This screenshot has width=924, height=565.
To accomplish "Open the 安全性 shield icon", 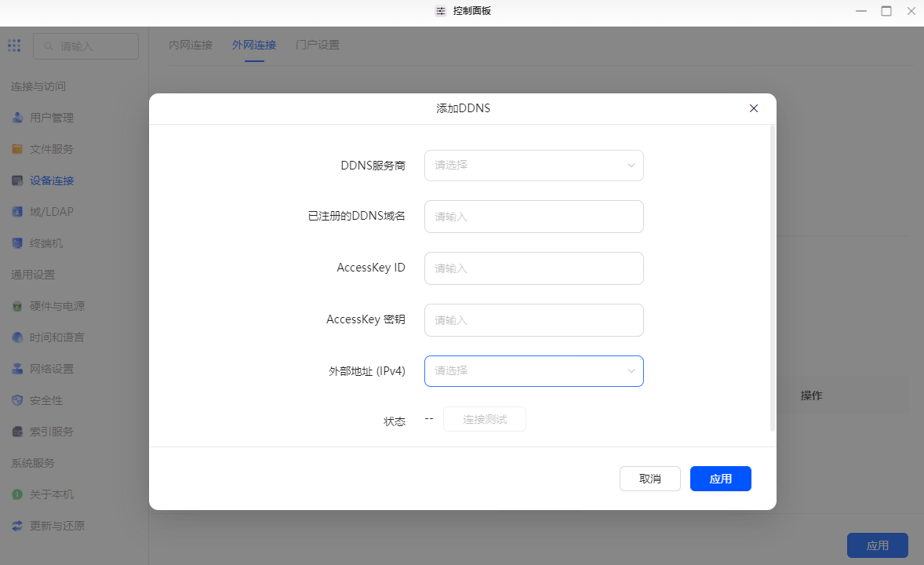I will point(18,400).
